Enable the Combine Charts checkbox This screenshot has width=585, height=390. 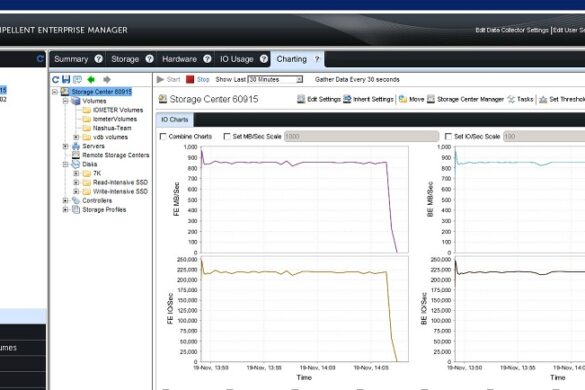tap(163, 137)
